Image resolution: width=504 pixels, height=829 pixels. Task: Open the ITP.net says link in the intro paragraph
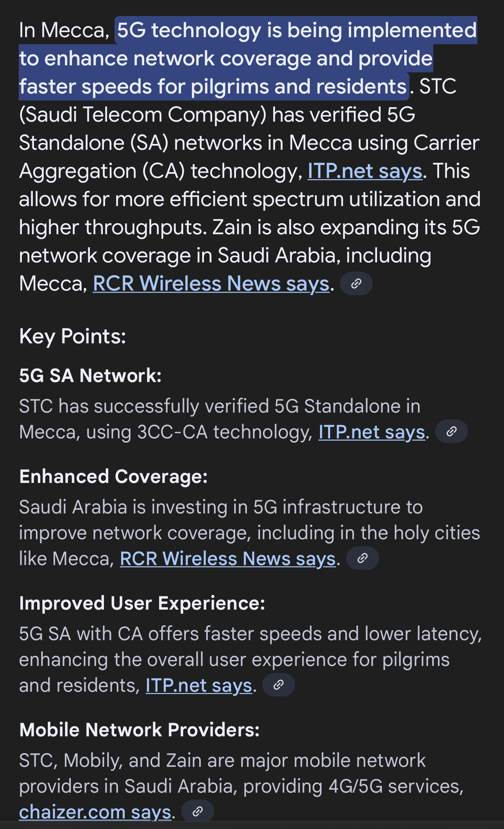(365, 171)
